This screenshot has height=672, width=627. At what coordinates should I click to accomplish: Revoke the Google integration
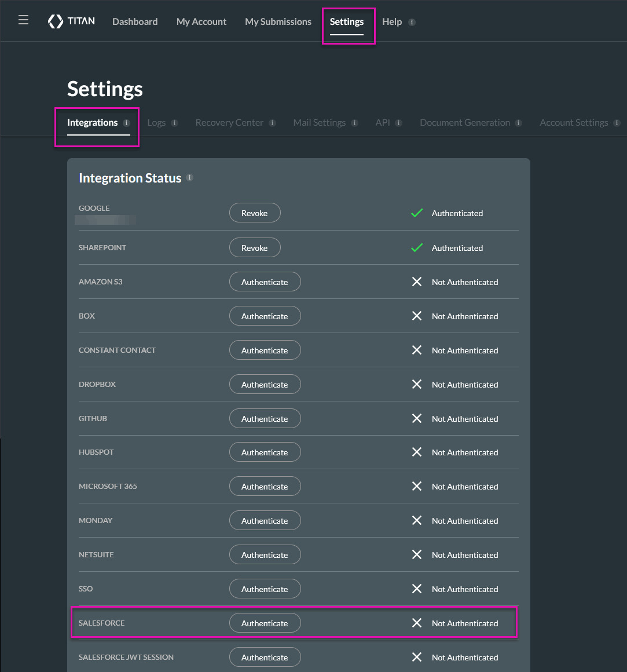point(255,213)
